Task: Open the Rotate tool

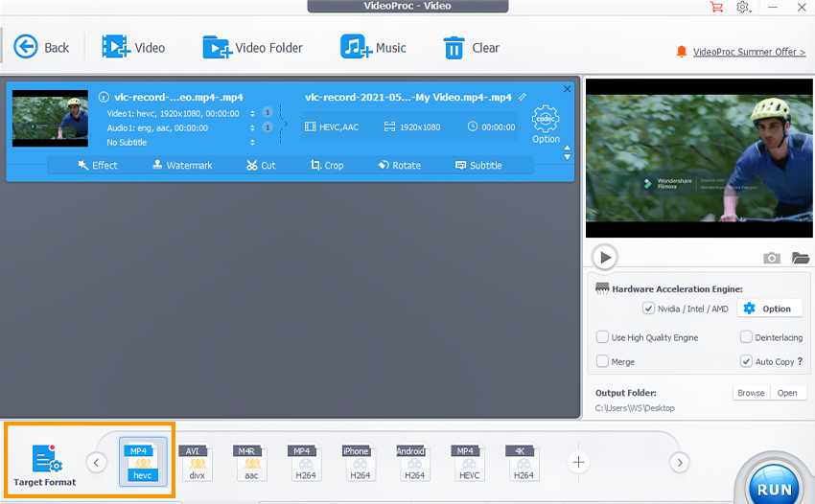Action: 399,165
